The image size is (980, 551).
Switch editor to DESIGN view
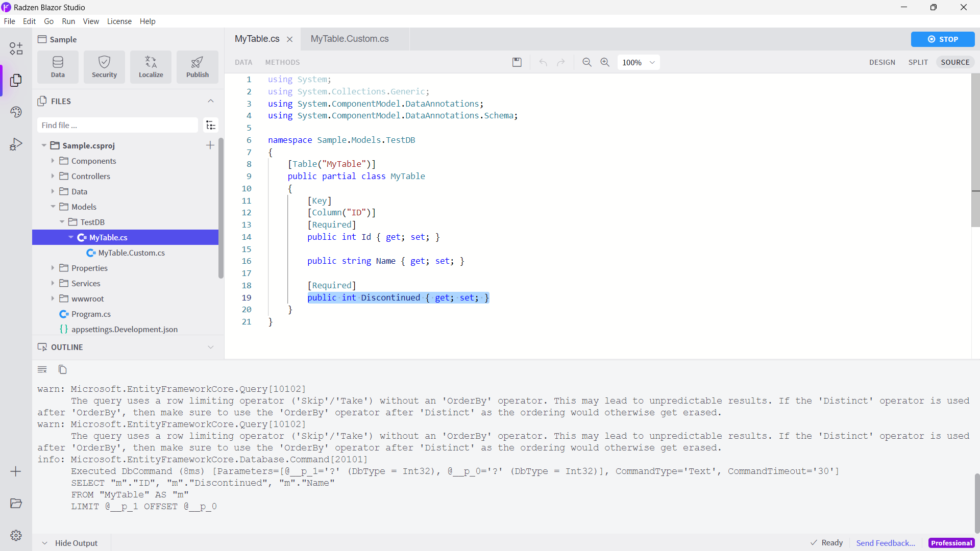point(882,62)
